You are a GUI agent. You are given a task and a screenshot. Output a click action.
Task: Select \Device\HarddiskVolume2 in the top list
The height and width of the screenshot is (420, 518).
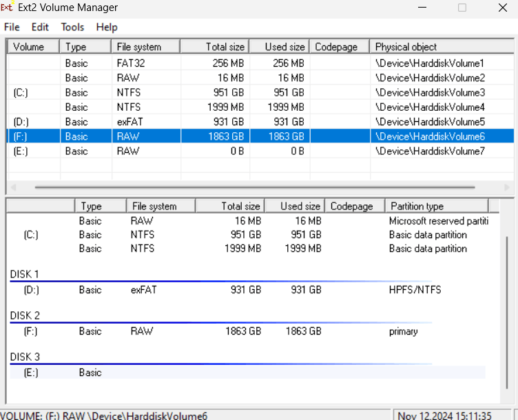point(260,78)
